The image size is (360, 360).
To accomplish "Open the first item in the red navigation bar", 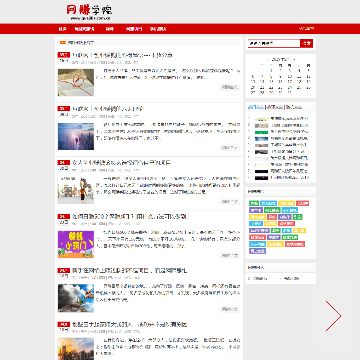I will click(x=62, y=29).
